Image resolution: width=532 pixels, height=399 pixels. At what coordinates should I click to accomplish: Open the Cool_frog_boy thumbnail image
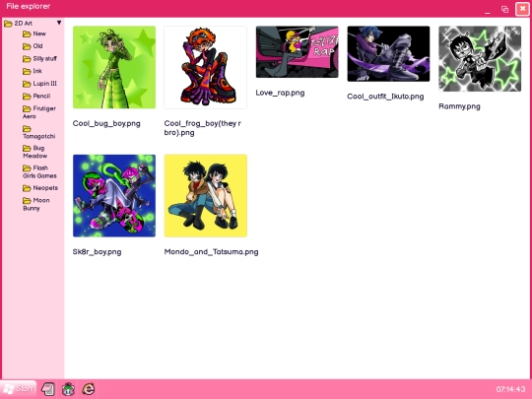(x=206, y=67)
